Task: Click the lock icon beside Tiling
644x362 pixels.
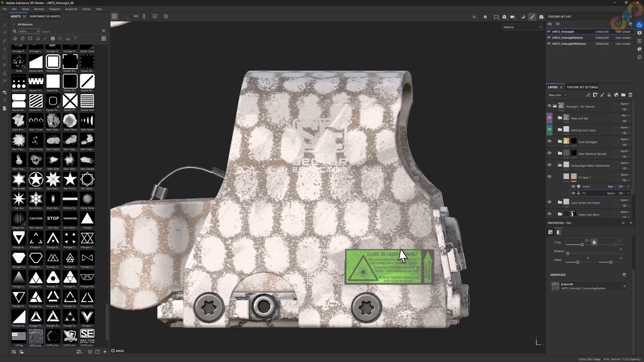Action: pyautogui.click(x=594, y=242)
